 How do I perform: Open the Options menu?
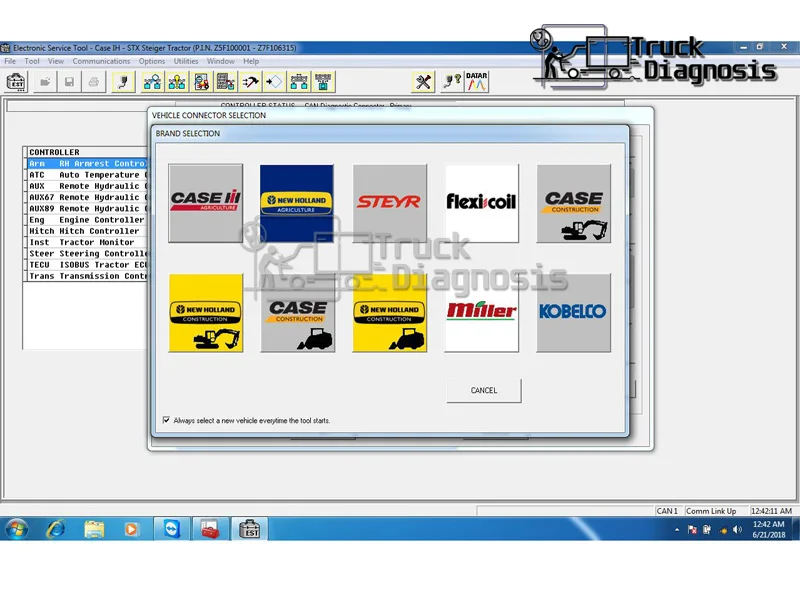[152, 61]
